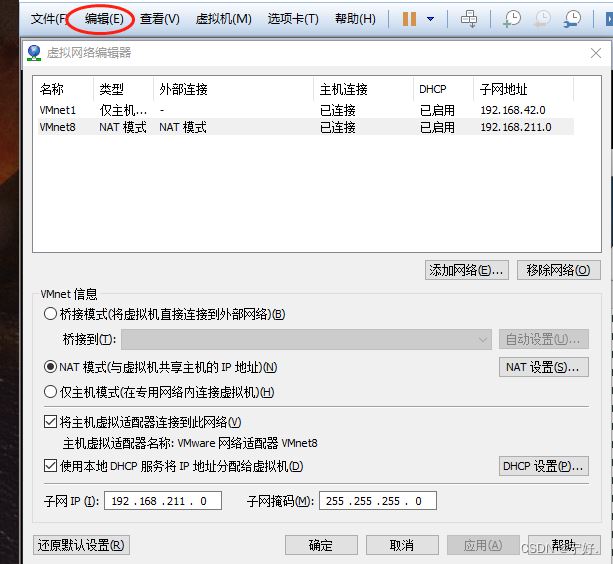Click the DHCP 设置(P)... button
The width and height of the screenshot is (613, 564).
pyautogui.click(x=543, y=466)
